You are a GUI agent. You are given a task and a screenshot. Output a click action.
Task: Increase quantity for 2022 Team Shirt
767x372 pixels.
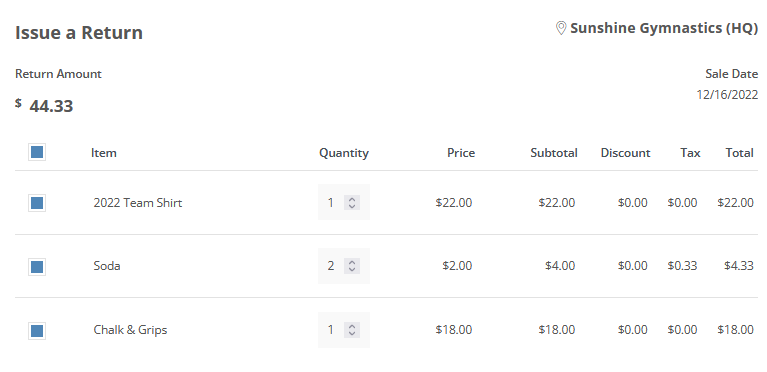(352, 199)
